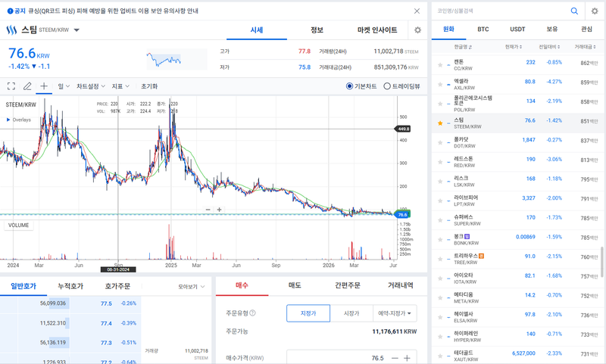Favorite the 폴카닷 DOT/KRW star
This screenshot has width=606, height=364.
(x=440, y=142)
